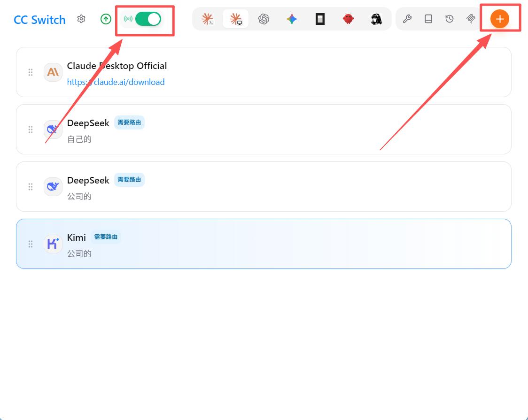Click the whale logo on DeepSeek 自己的

(x=53, y=129)
